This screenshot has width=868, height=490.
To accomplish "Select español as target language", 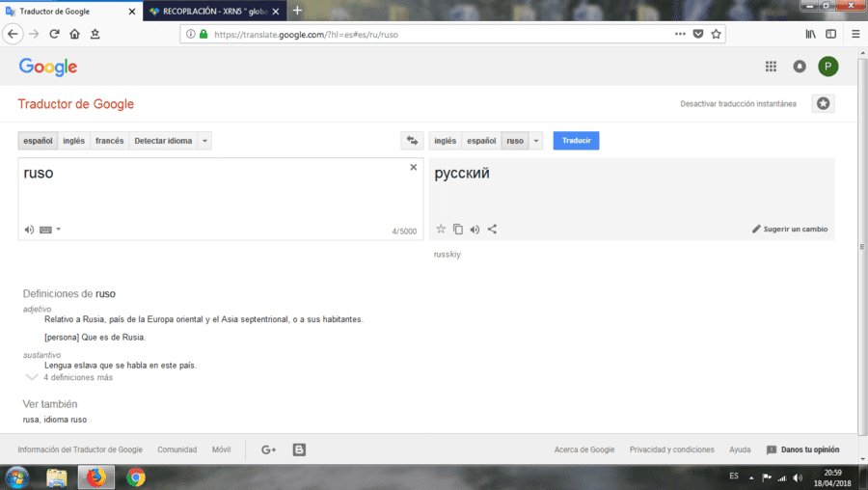I will tap(481, 141).
